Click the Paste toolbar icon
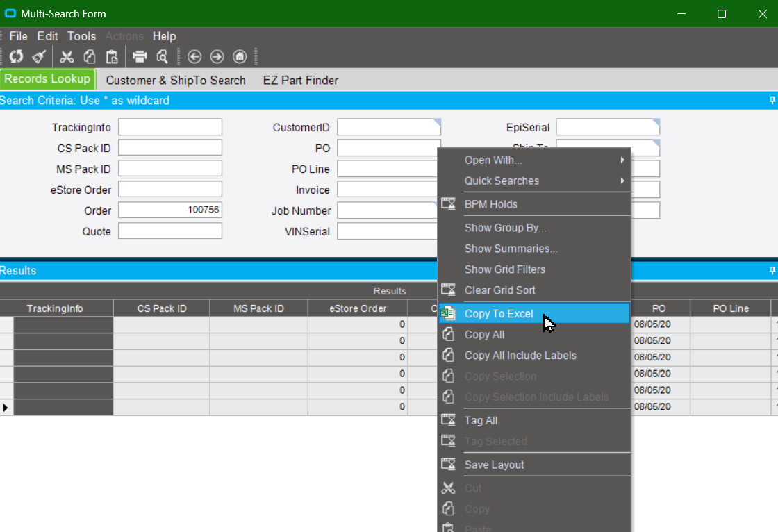Screen dimensions: 778x532 (111, 56)
